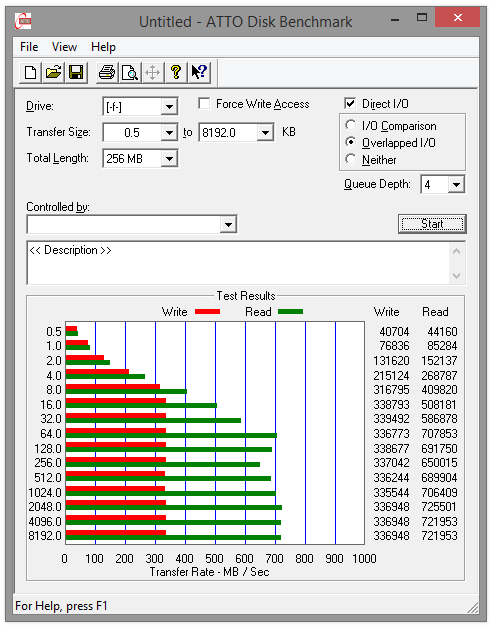Screen dimensions: 495x629
Task: Click the 64.0 row label in chart
Action: (51, 434)
